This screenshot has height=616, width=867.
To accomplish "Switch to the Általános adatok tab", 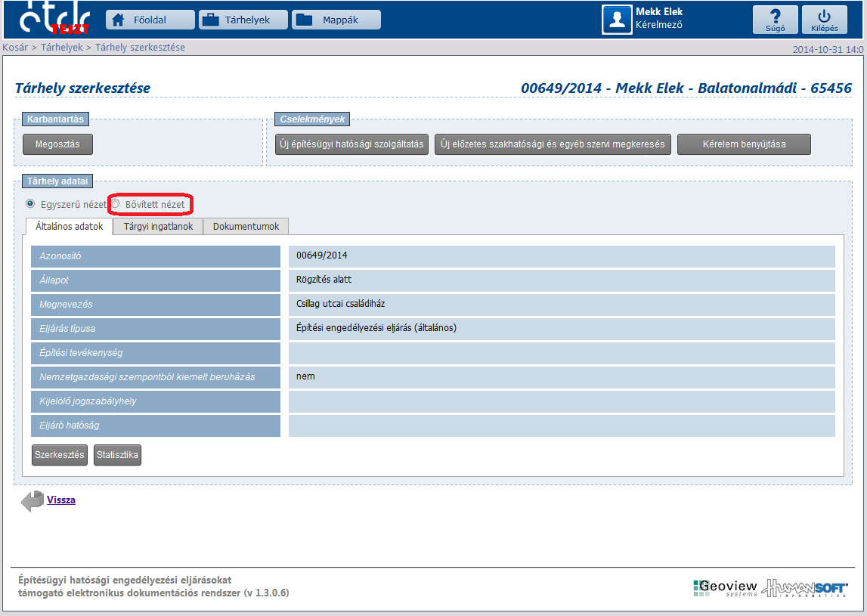I will pos(69,226).
